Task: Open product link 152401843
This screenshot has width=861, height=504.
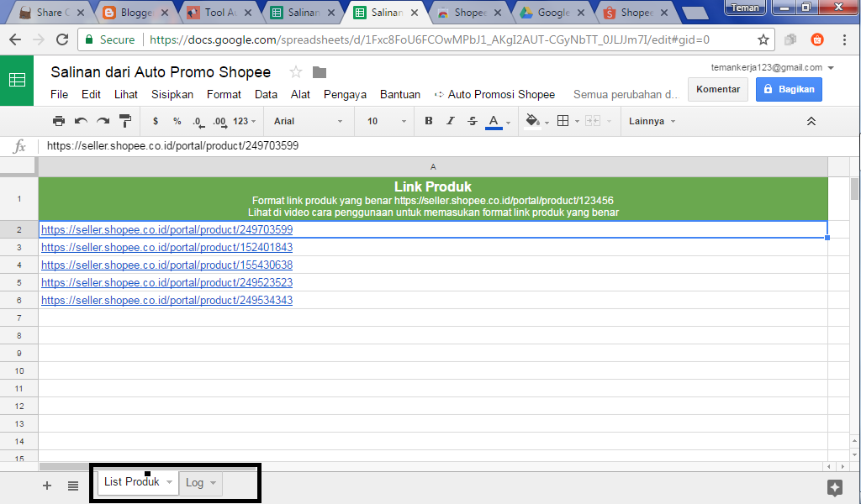Action: click(x=167, y=247)
